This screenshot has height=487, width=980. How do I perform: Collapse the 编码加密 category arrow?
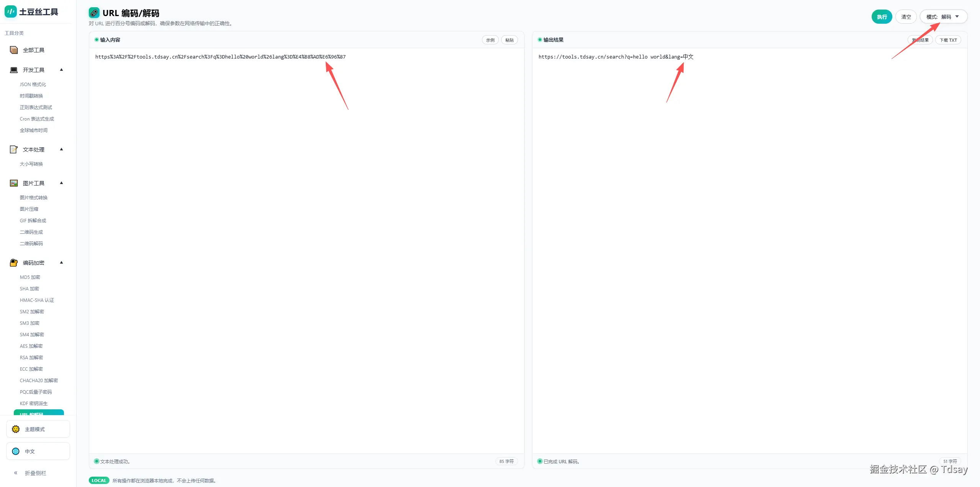point(61,263)
